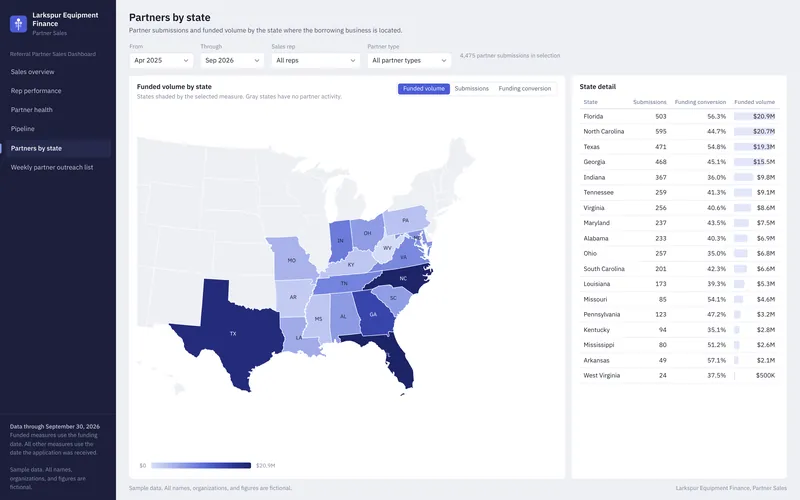Switch map measure to Submissions
800x500 pixels.
(x=471, y=89)
